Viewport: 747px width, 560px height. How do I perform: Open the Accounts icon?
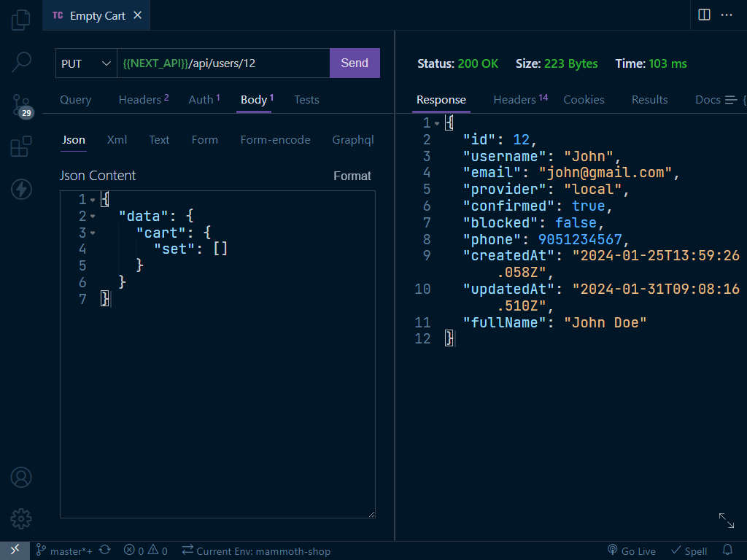pyautogui.click(x=21, y=478)
